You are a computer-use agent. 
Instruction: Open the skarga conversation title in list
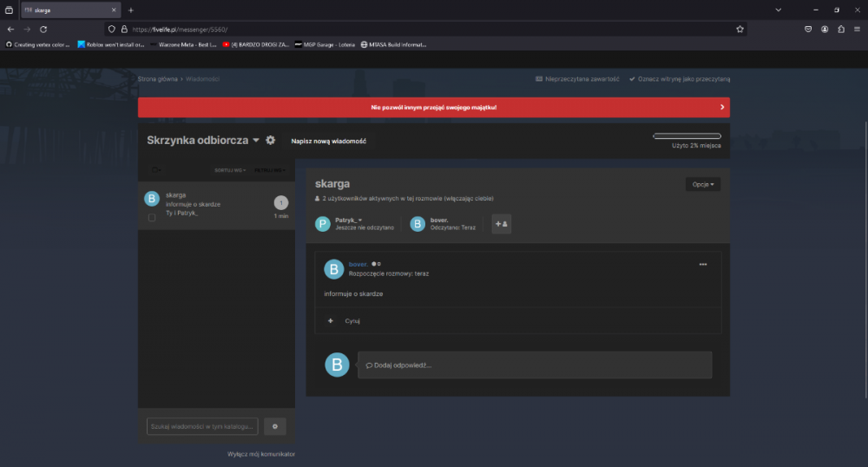(x=175, y=195)
